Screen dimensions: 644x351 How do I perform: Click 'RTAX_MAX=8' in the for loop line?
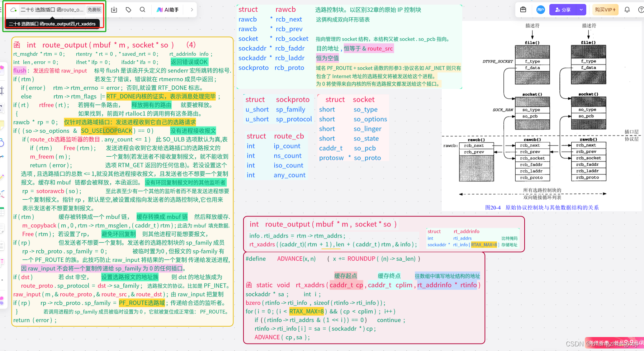click(307, 312)
